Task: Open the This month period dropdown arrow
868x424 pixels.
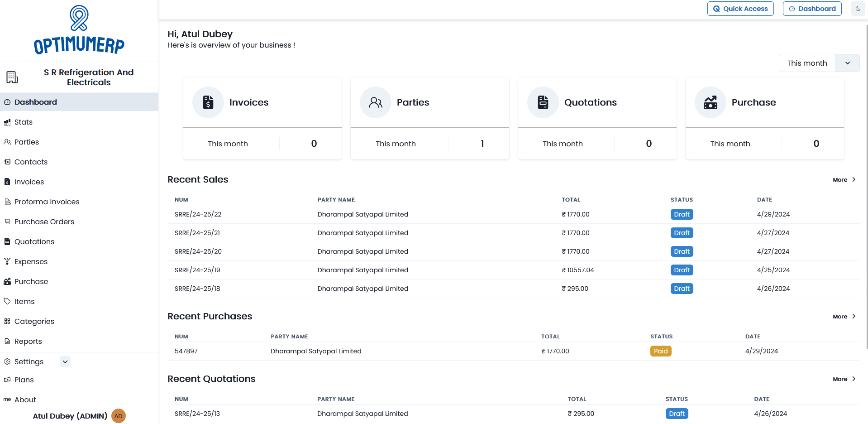Action: 848,63
